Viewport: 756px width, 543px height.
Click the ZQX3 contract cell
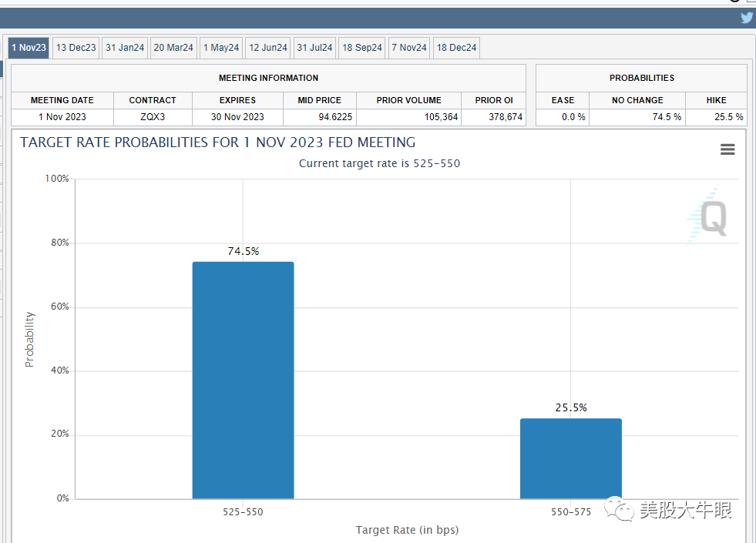(153, 117)
